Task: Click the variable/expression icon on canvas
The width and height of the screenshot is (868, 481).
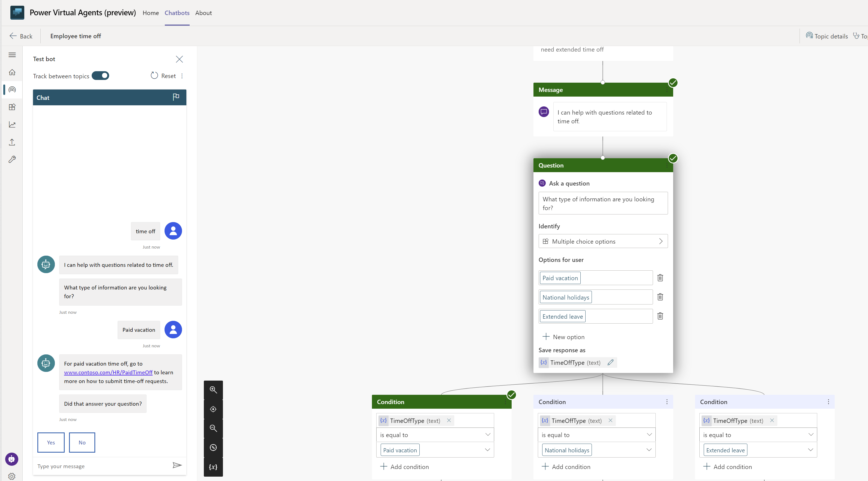Action: coord(214,467)
